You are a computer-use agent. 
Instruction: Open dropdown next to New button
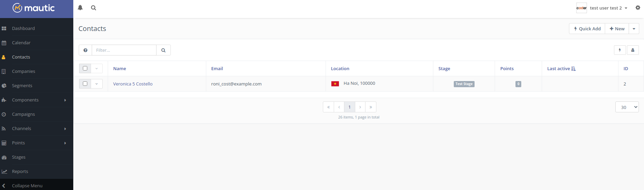coord(634,29)
